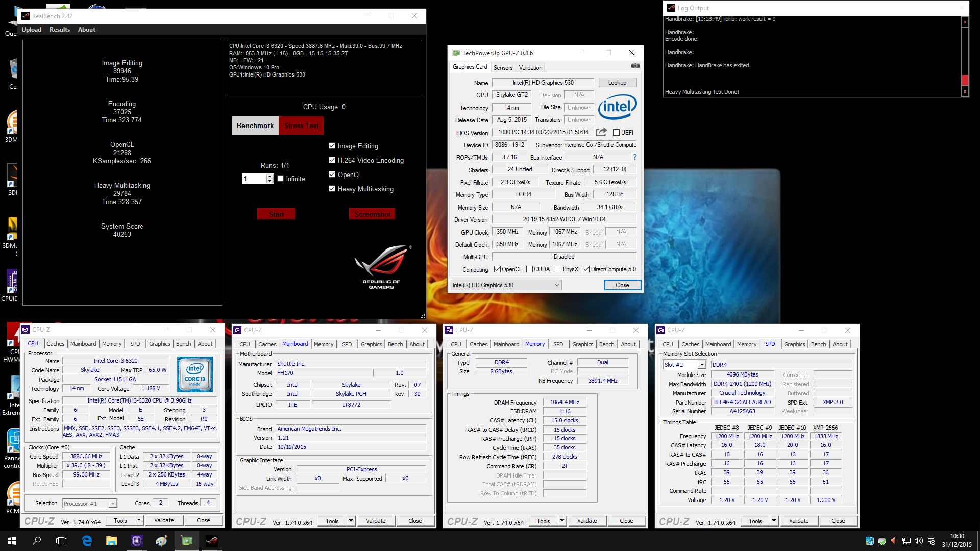Image resolution: width=980 pixels, height=551 pixels.
Task: Open Caches tab in the first CPU-Z window
Action: (56, 344)
